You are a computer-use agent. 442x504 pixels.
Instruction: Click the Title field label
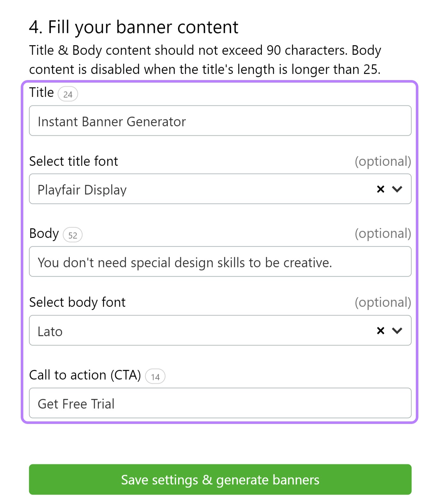coord(41,93)
